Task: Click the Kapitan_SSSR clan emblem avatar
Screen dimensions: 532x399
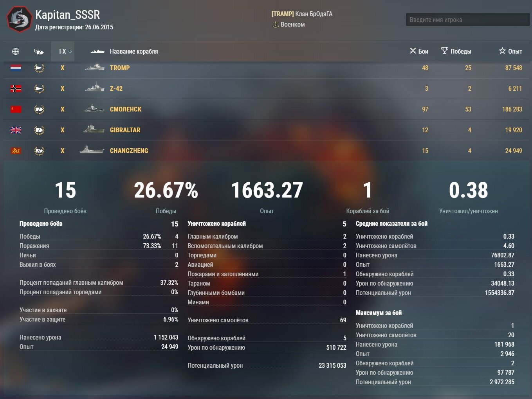Action: pyautogui.click(x=19, y=19)
